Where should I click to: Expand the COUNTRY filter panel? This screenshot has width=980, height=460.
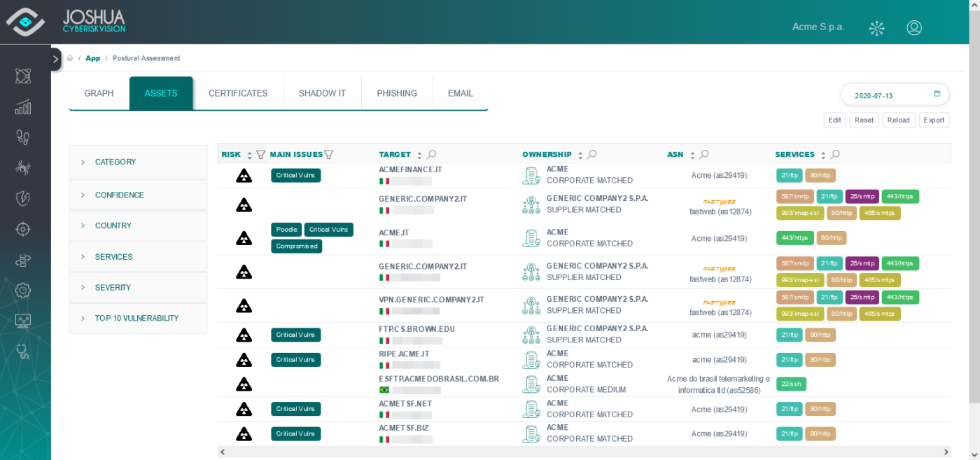138,225
